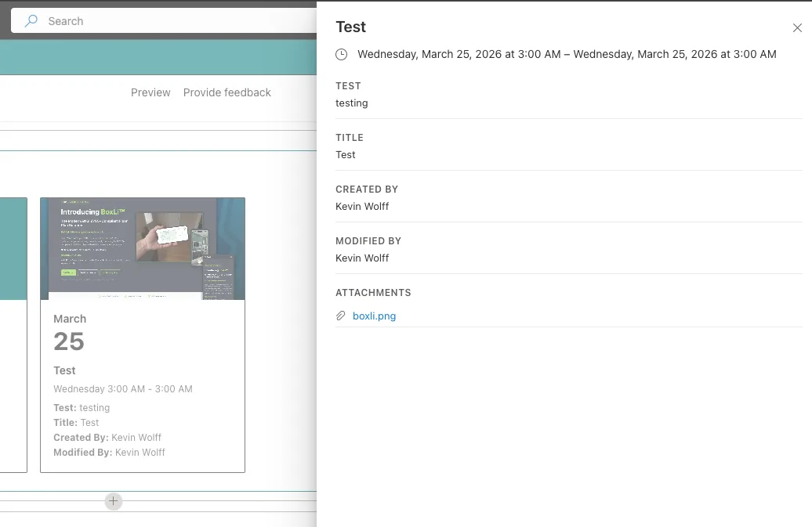Click Kevin Wolff under Created By in panel
This screenshot has height=527, width=812.
[x=362, y=207]
